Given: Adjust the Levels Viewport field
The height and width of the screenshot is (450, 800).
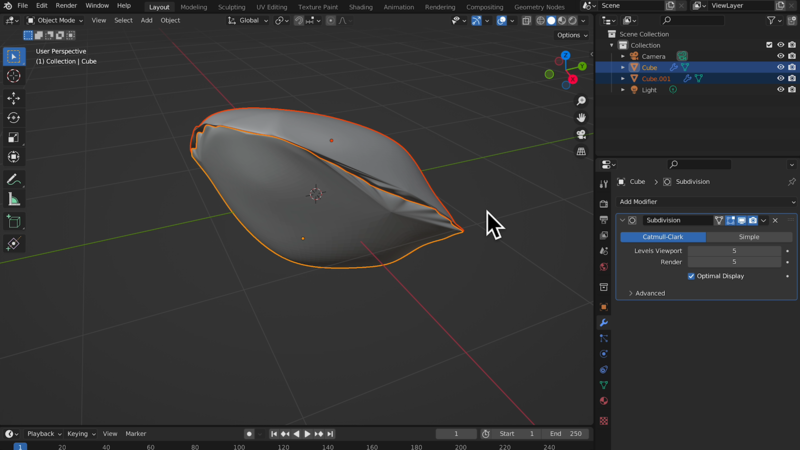Looking at the screenshot, I should click(734, 251).
